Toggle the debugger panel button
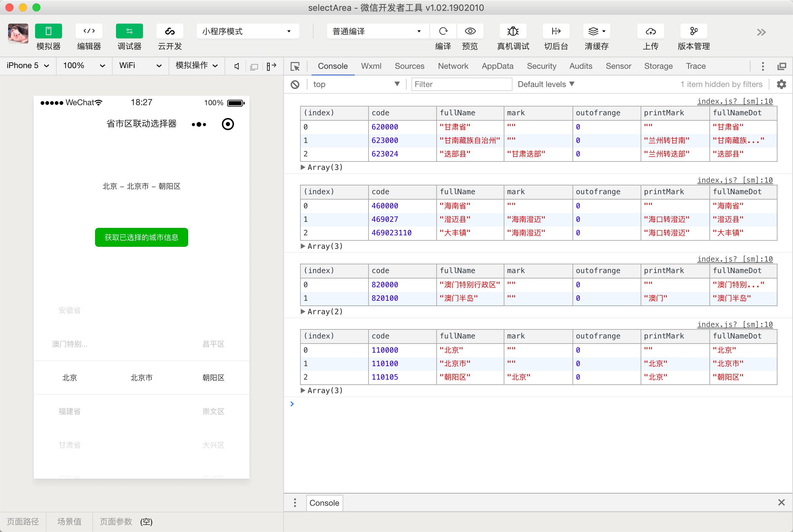The width and height of the screenshot is (793, 532). 129,31
